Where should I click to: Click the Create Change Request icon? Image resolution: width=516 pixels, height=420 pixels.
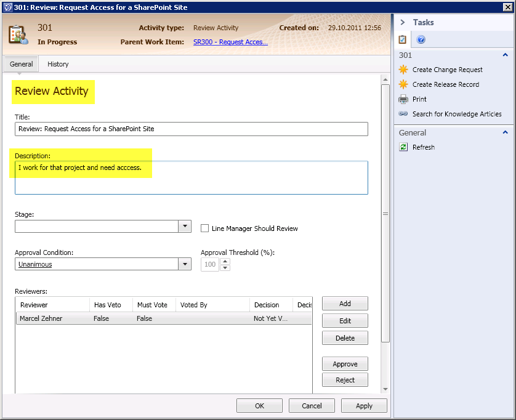coord(403,70)
